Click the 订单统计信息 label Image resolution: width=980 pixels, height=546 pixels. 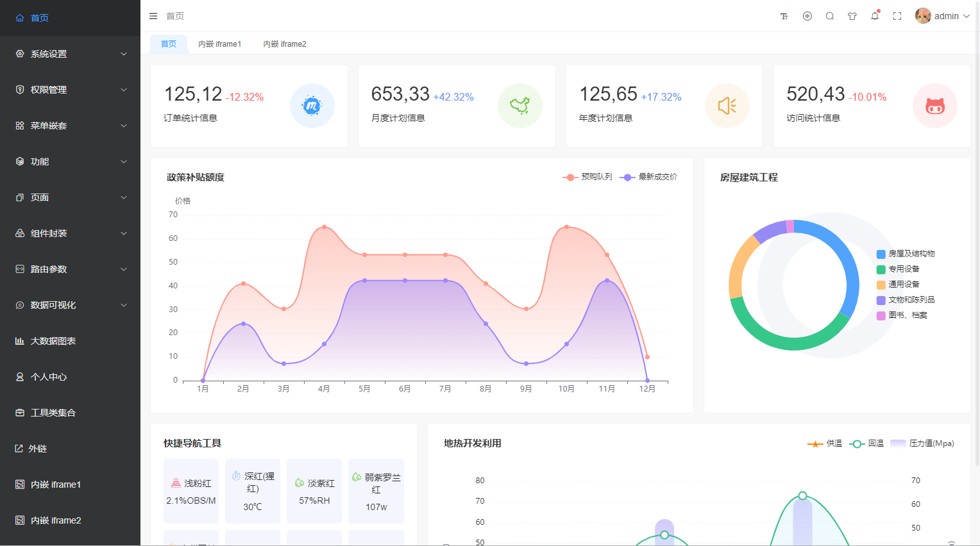point(190,118)
